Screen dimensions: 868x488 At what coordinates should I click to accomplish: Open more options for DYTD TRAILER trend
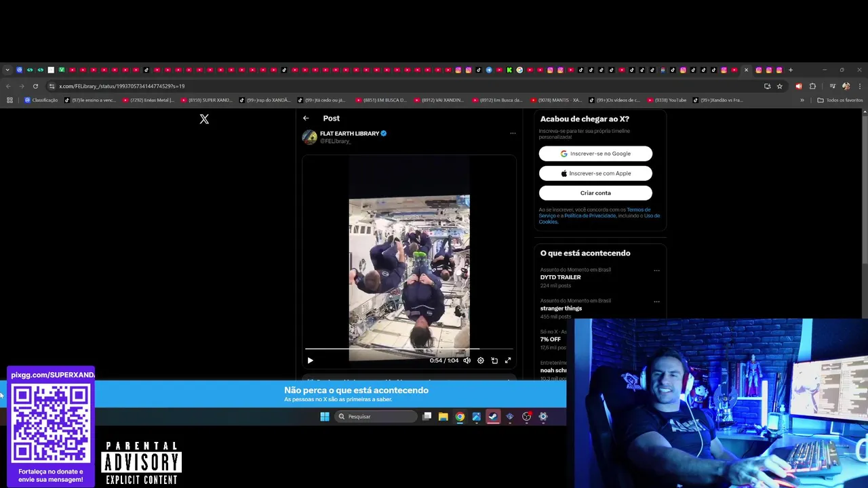656,270
